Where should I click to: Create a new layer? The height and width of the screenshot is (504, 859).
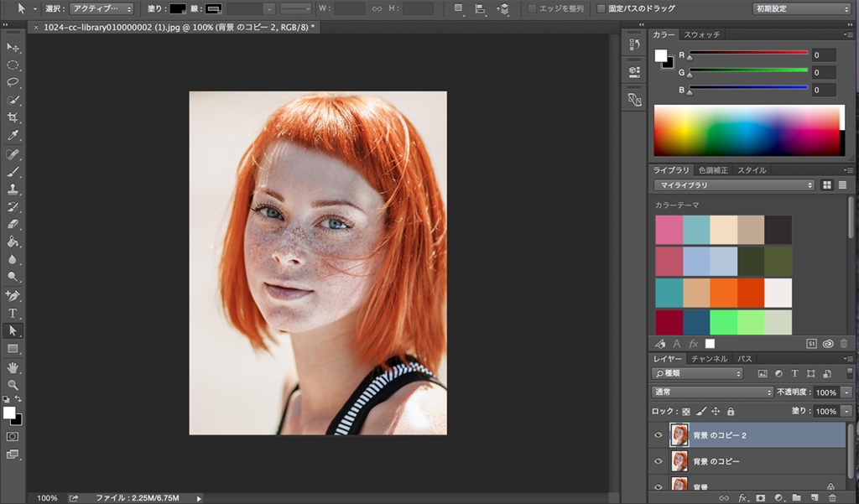815,498
